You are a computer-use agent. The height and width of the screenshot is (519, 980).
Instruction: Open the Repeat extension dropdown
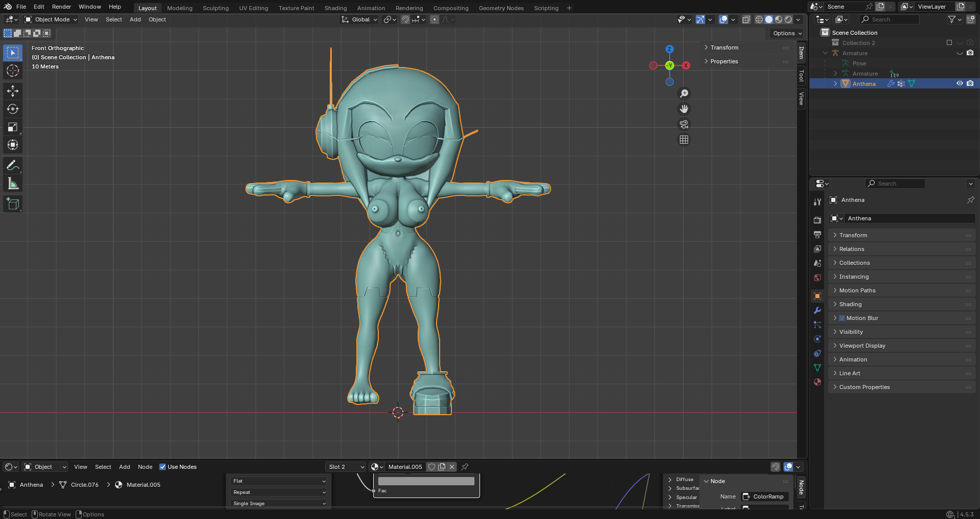point(279,492)
